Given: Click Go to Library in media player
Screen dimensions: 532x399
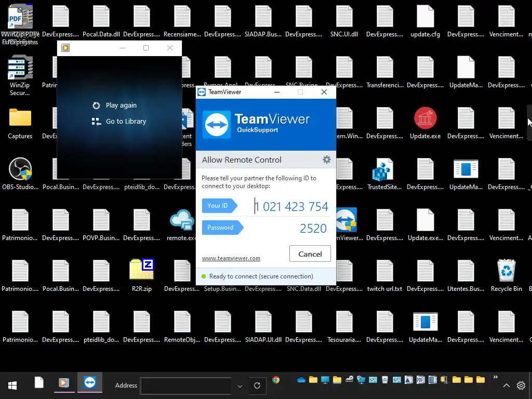Looking at the screenshot, I should coord(119,122).
